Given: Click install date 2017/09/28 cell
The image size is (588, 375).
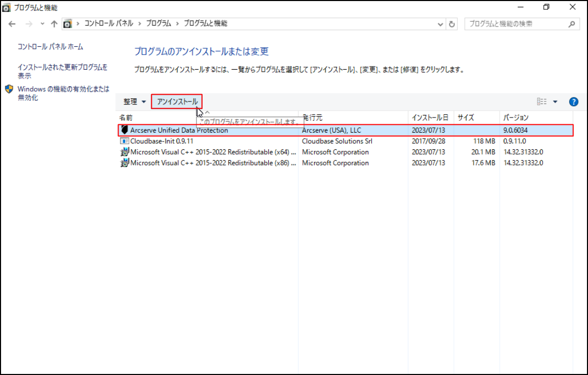Looking at the screenshot, I should click(x=428, y=141).
